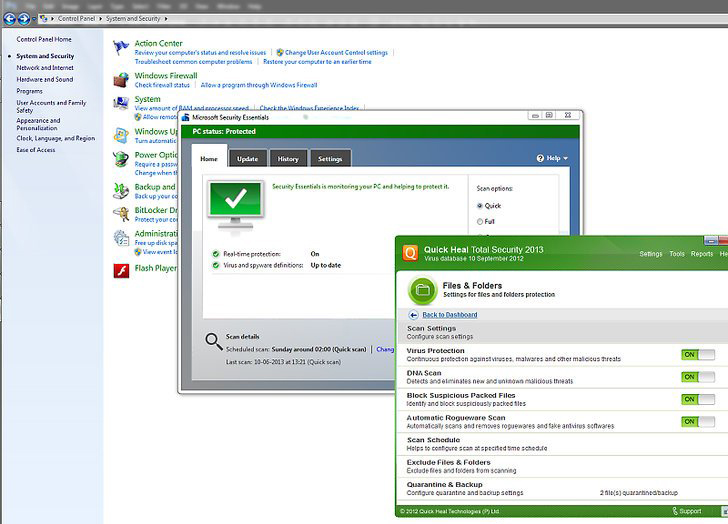Click the Help question mark icon in Security Essentials
Viewport: 728px width, 524px height.
[x=540, y=158]
